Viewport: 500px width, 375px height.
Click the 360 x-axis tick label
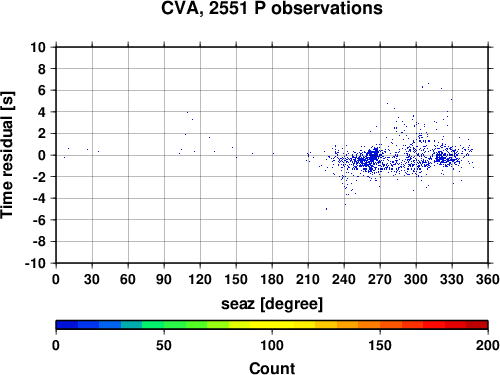tap(487, 279)
